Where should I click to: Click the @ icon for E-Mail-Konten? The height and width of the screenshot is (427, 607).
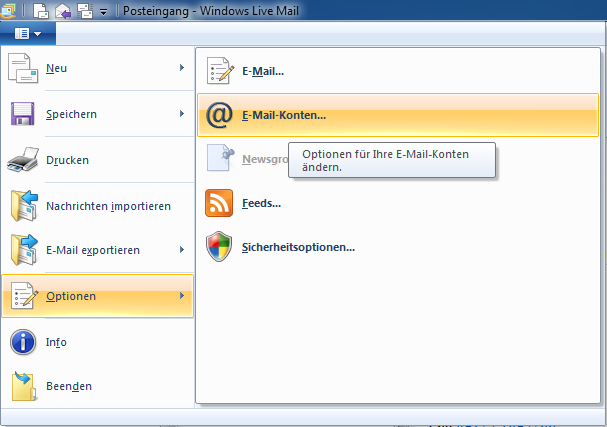219,115
